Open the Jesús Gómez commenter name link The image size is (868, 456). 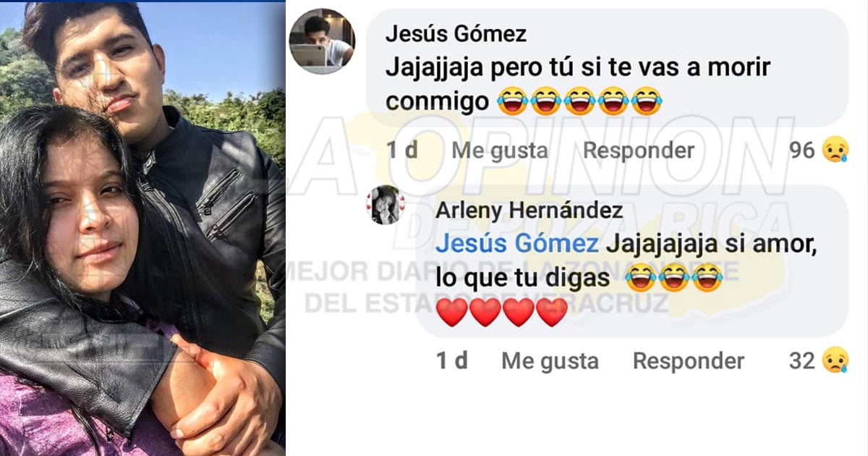pyautogui.click(x=456, y=33)
